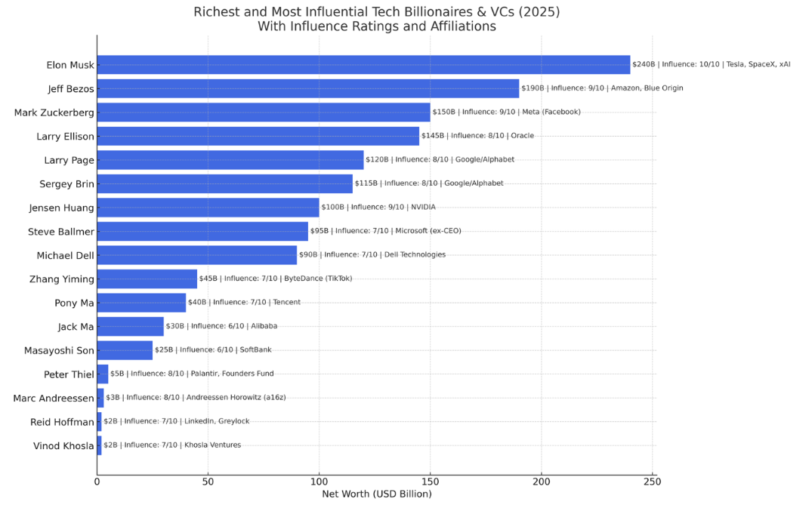Click the Larry Page $120B bar
This screenshot has width=812, height=508.
(x=230, y=160)
